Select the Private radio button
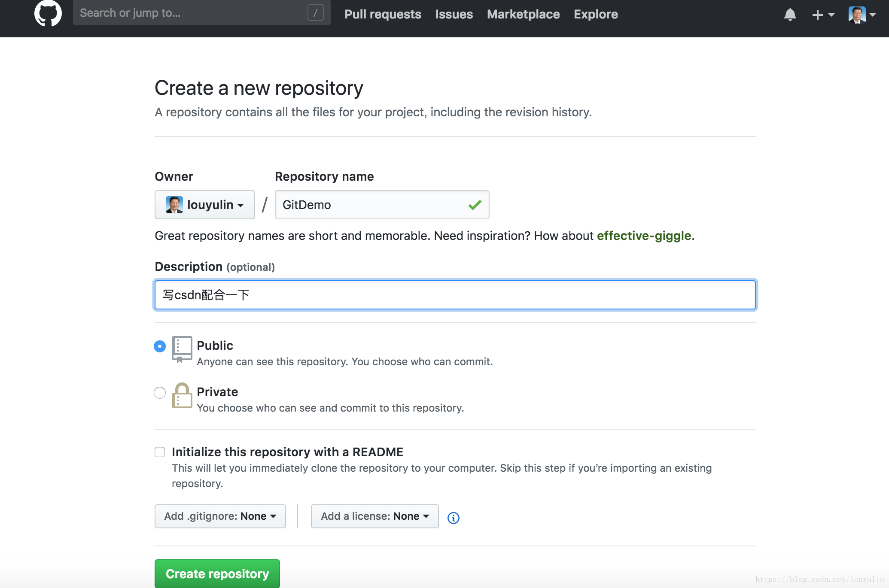The height and width of the screenshot is (588, 889). click(x=160, y=392)
